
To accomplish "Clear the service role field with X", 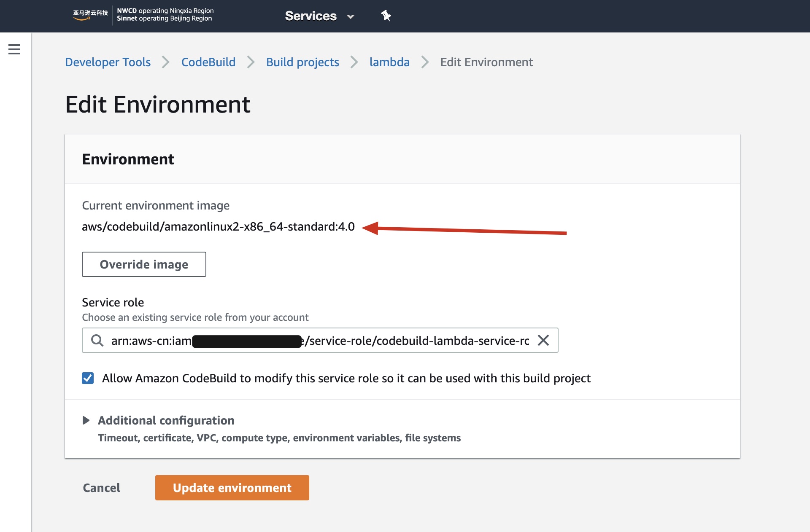I will [x=543, y=340].
